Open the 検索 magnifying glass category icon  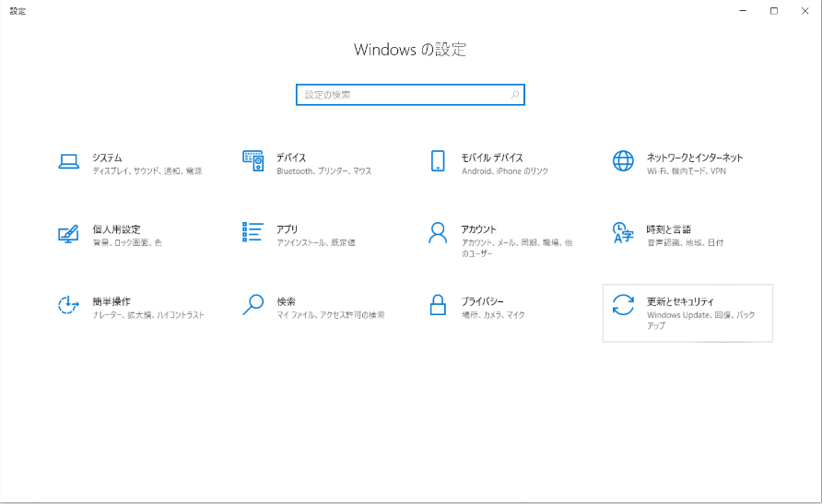point(253,304)
